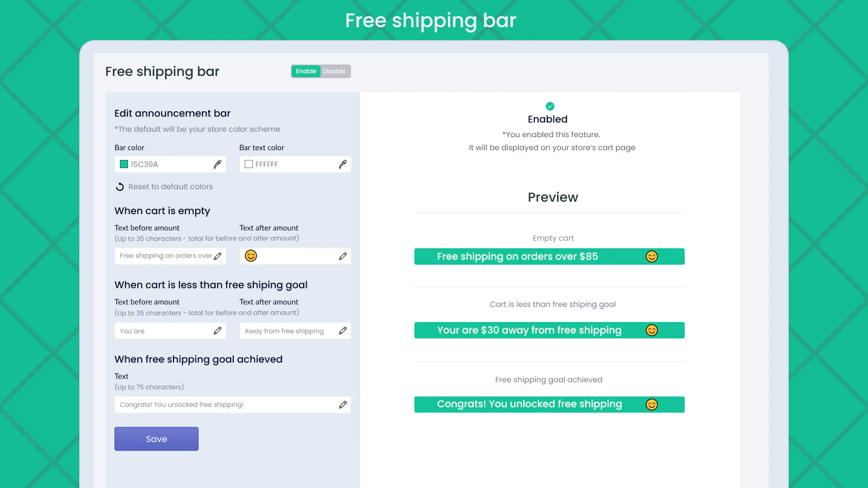Click pencil icon in empty cart before-amount field
Image resolution: width=868 pixels, height=488 pixels.
pos(218,256)
